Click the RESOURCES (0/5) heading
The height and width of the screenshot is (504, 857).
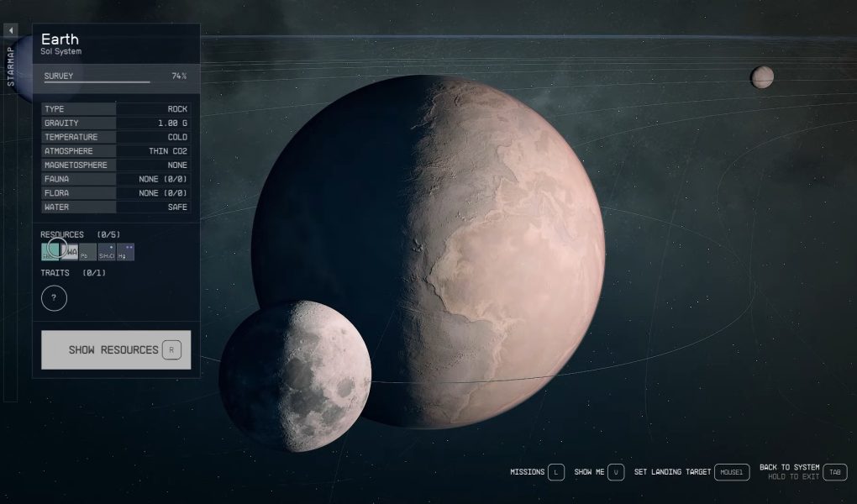tap(81, 234)
